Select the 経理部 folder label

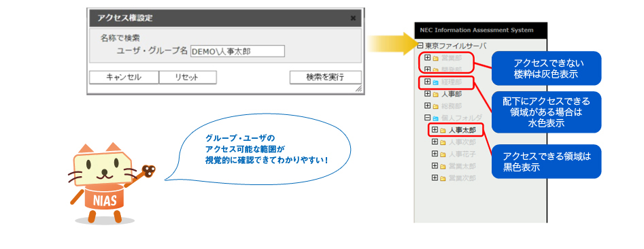click(x=452, y=82)
